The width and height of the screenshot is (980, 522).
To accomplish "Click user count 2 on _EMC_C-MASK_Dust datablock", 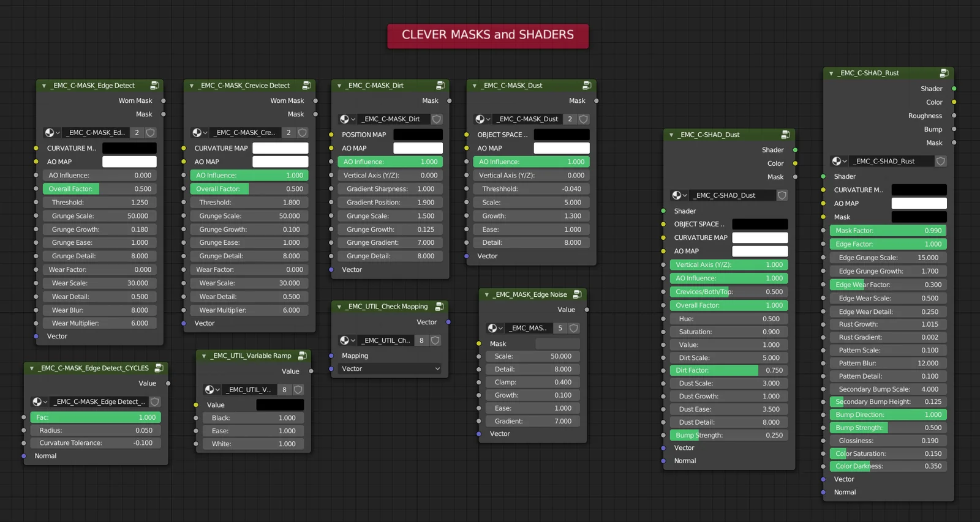I will [x=570, y=119].
